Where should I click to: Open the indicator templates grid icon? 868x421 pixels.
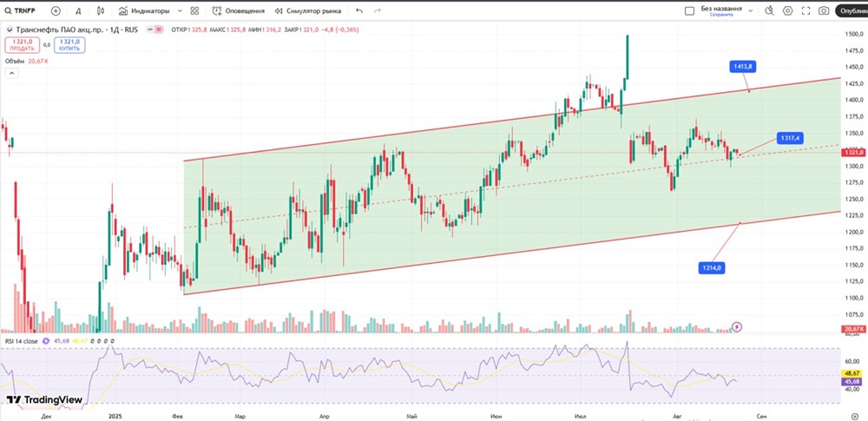point(194,10)
